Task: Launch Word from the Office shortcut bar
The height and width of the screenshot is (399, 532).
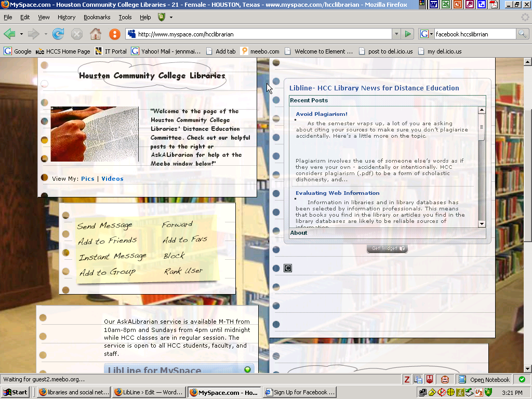Action: coord(434,4)
